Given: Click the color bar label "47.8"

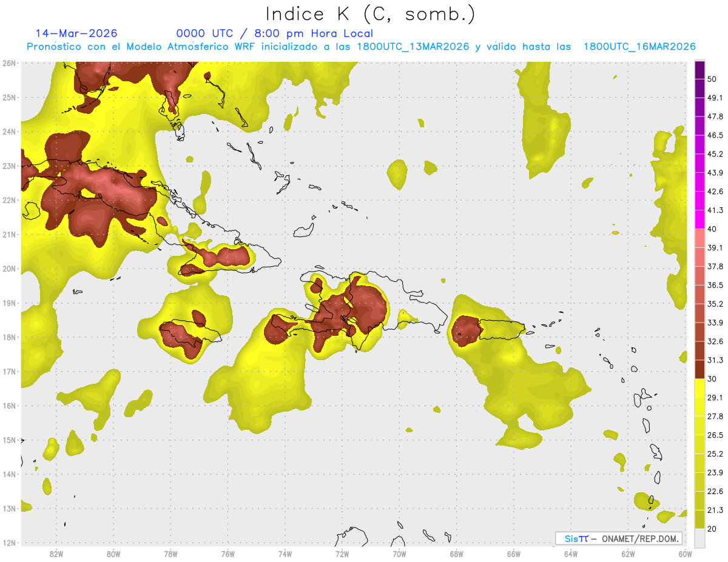Looking at the screenshot, I should click(x=715, y=117).
